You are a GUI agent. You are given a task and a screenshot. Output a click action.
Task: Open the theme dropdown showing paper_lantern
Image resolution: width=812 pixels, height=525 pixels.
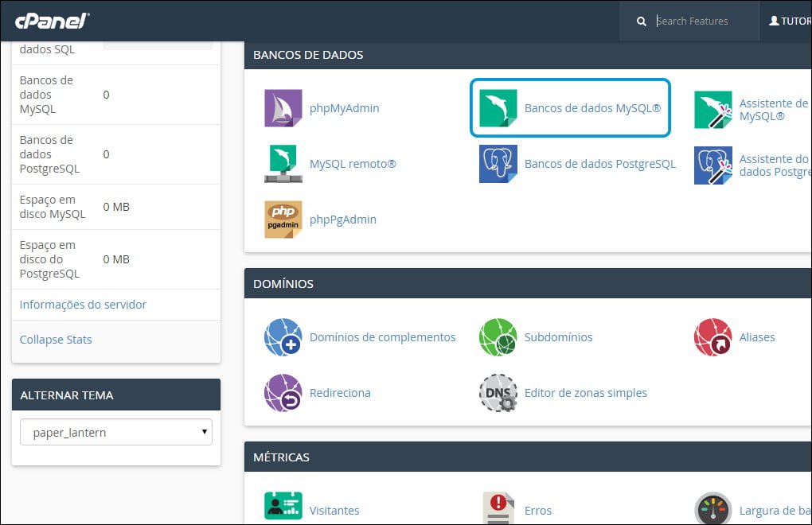pos(116,433)
